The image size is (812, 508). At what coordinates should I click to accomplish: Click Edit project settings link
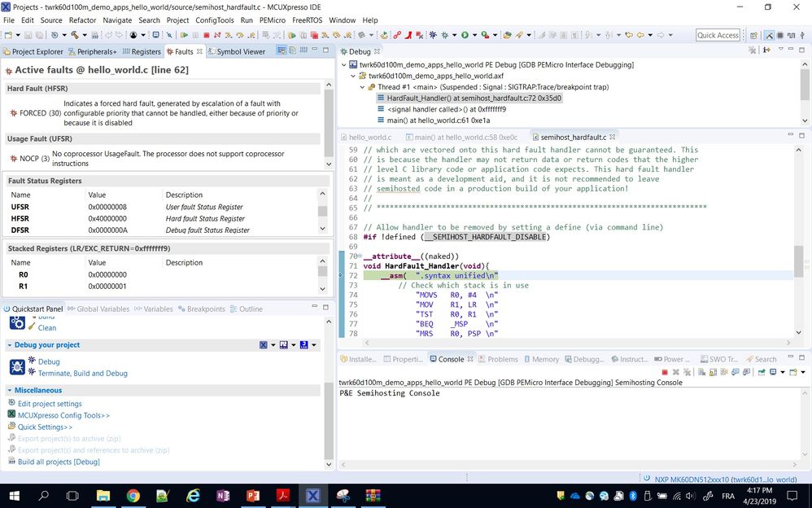50,404
